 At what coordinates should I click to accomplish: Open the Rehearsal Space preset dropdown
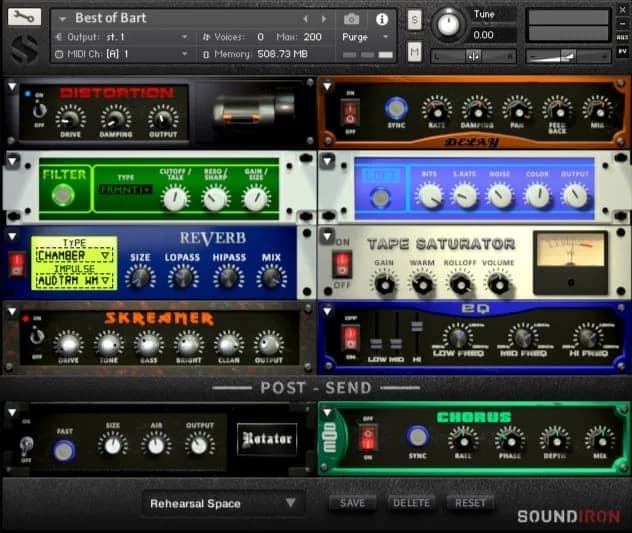tap(222, 503)
